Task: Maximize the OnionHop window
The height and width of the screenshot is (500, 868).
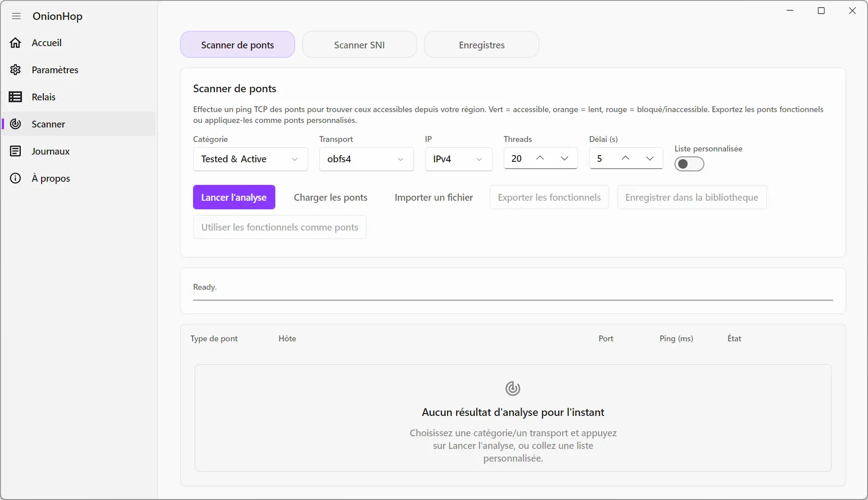Action: pyautogui.click(x=821, y=11)
